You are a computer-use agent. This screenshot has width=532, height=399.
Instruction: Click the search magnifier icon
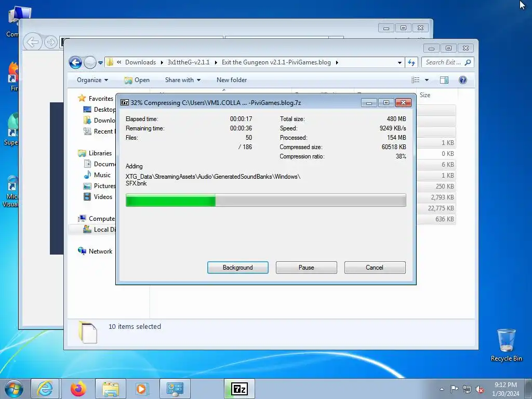pyautogui.click(x=468, y=62)
